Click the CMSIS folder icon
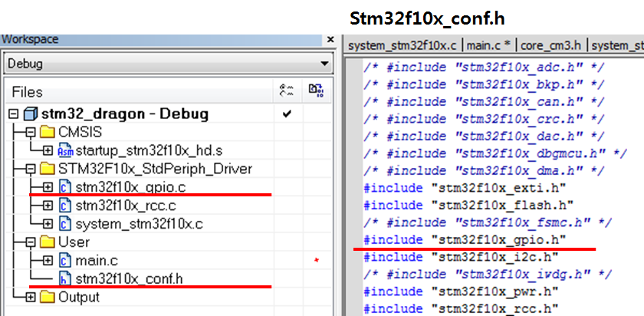The height and width of the screenshot is (316, 644). (x=48, y=133)
